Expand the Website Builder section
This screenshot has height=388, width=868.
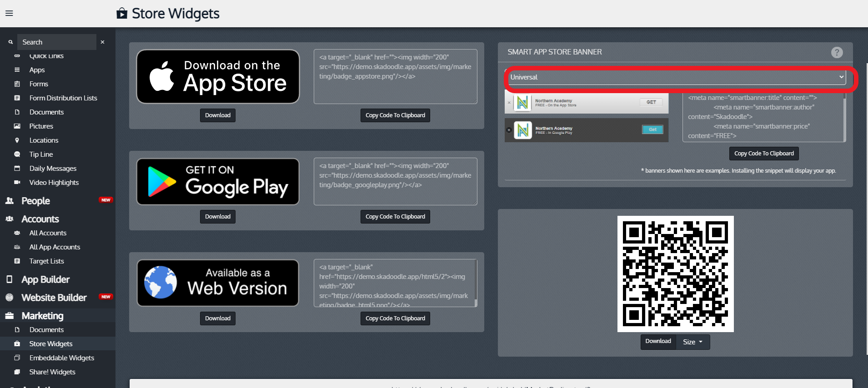[x=54, y=298]
